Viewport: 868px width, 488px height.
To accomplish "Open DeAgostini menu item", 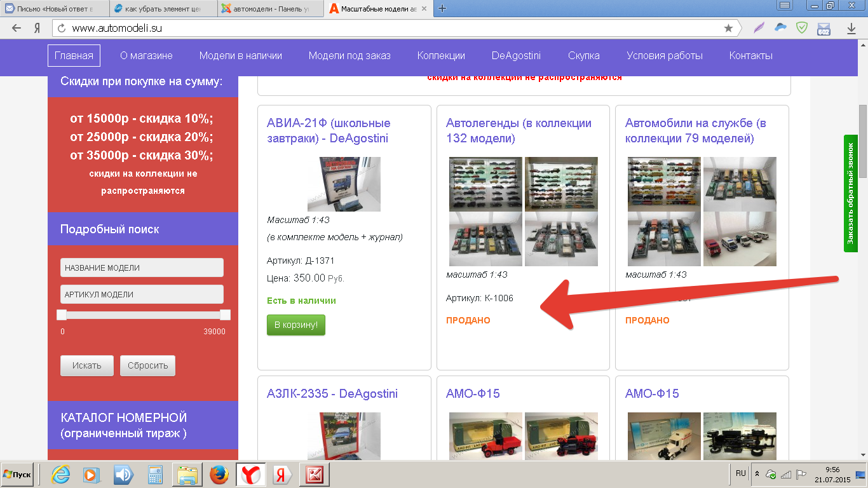I will tap(516, 55).
